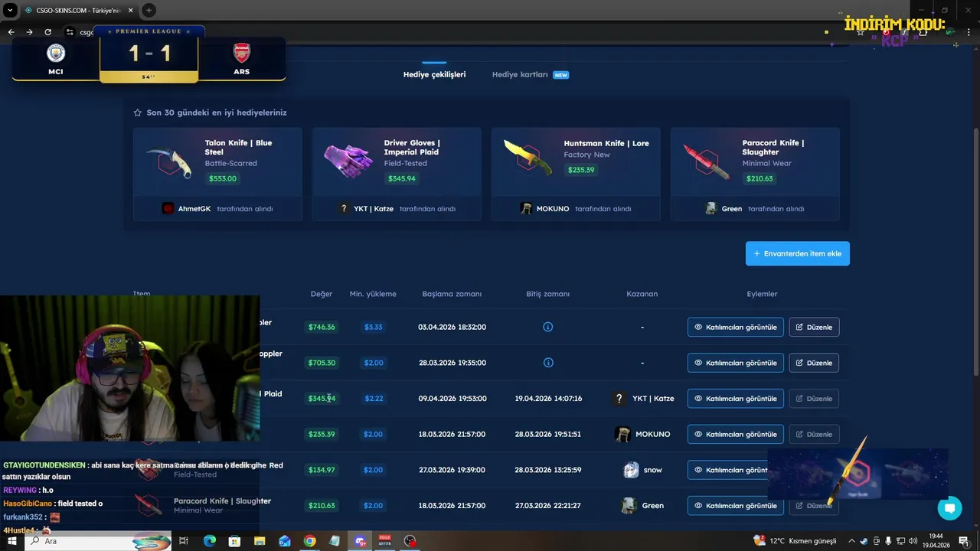This screenshot has height=551, width=980.
Task: Open Voice Meeter taskbar icon
Action: pyautogui.click(x=385, y=541)
